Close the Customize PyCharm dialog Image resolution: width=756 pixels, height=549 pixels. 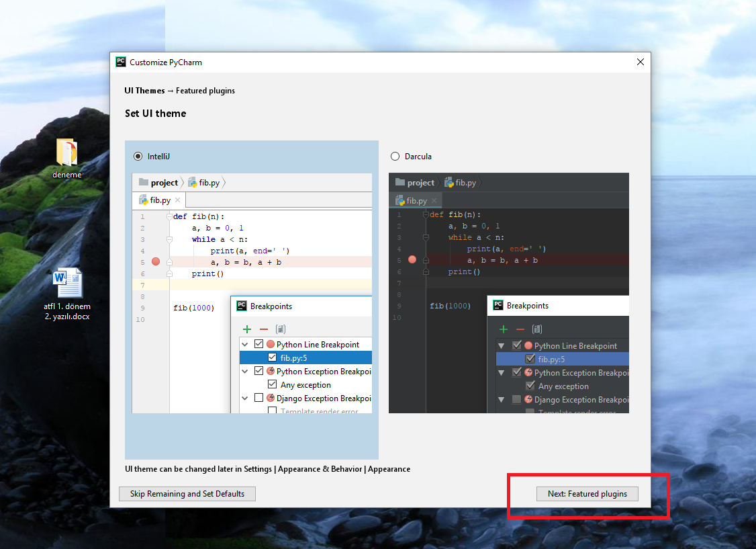point(640,62)
